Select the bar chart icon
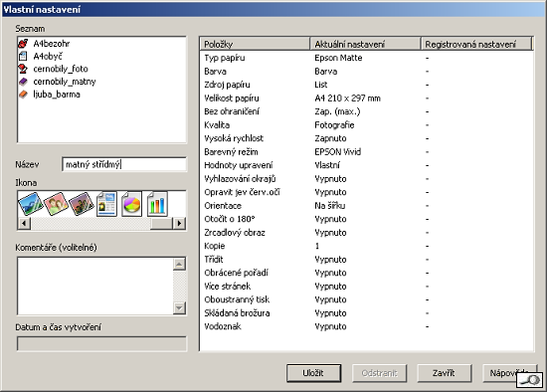547x392 pixels. click(157, 204)
